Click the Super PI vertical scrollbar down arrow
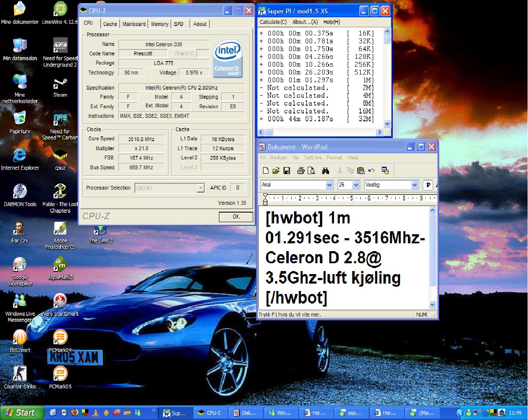The width and height of the screenshot is (528, 420). point(387,123)
